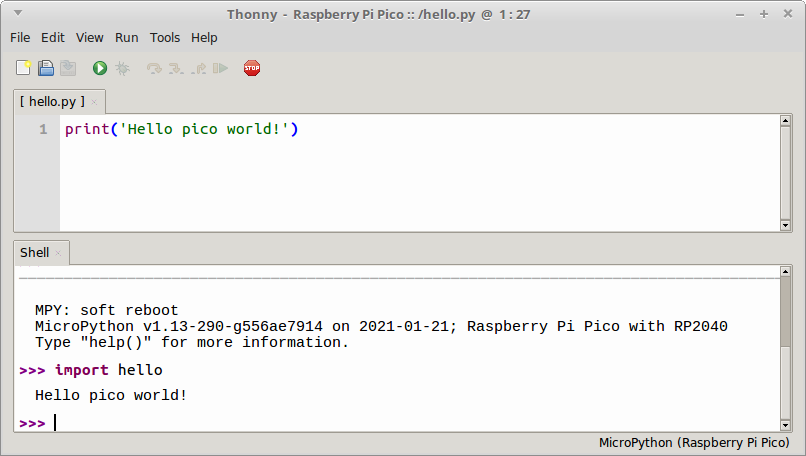This screenshot has height=456, width=806.
Task: Click the Step over icon
Action: (x=154, y=68)
